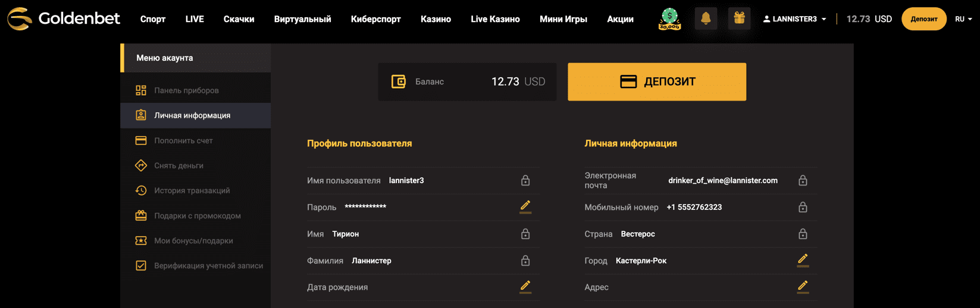Image resolution: width=980 pixels, height=308 pixels.
Task: Expand the LANNISTER3 account dropdown
Action: click(794, 19)
